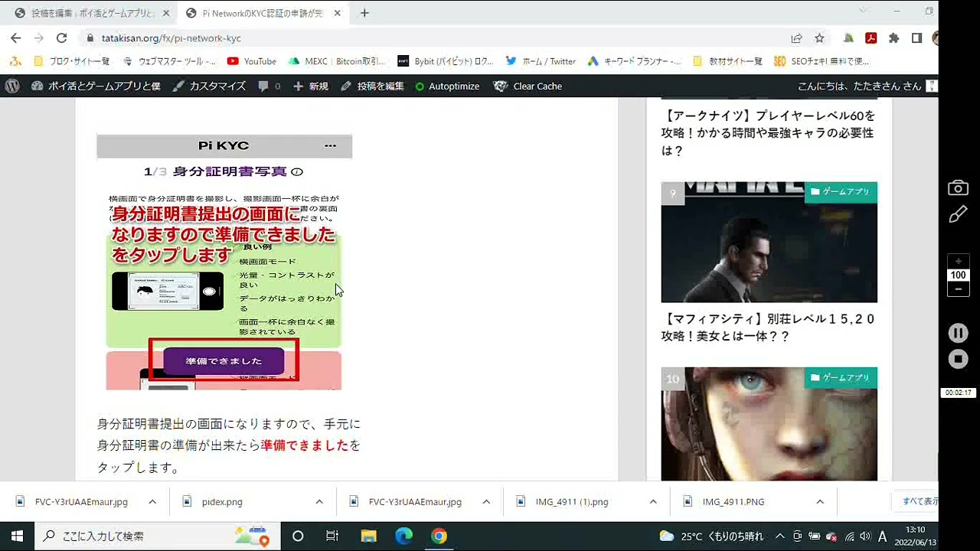The height and width of the screenshot is (551, 980).
Task: Pause the screen recording
Action: point(958,333)
